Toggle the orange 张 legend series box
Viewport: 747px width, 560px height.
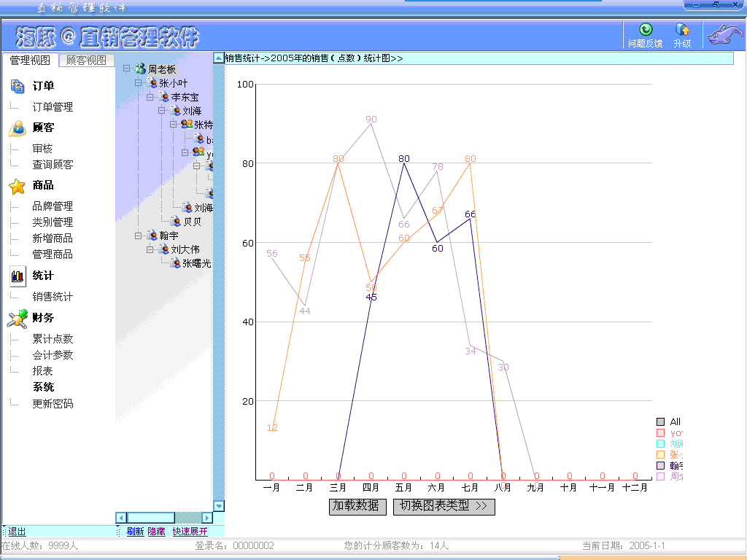click(660, 455)
